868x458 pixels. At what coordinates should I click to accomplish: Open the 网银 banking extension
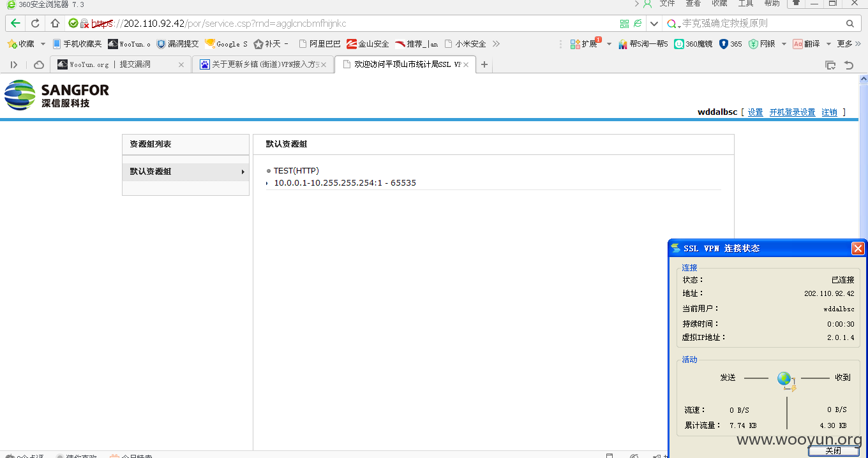click(x=762, y=44)
